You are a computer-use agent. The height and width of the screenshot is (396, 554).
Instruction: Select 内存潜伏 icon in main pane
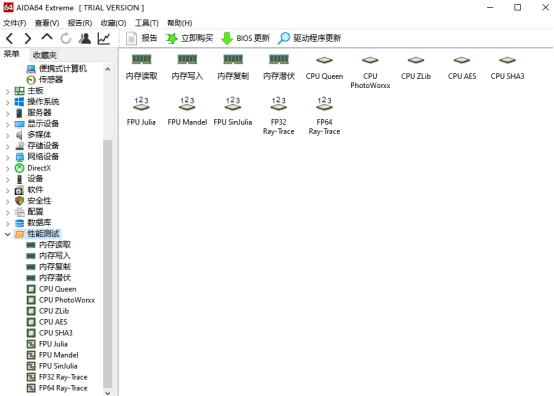(279, 67)
